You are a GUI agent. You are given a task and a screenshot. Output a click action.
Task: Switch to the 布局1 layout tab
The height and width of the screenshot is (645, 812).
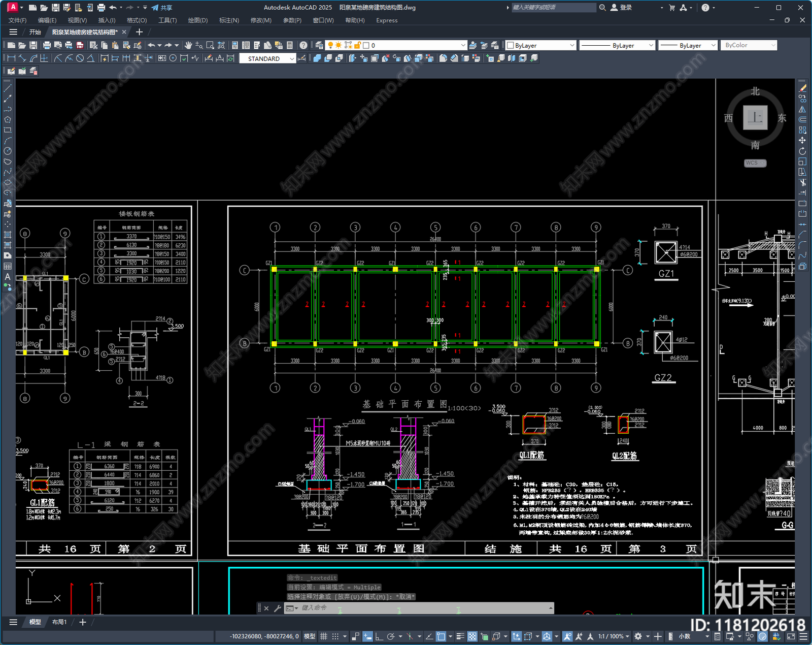pos(59,622)
